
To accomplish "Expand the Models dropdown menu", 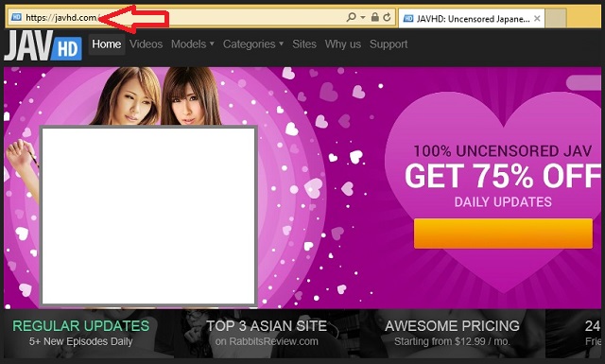I will (193, 44).
